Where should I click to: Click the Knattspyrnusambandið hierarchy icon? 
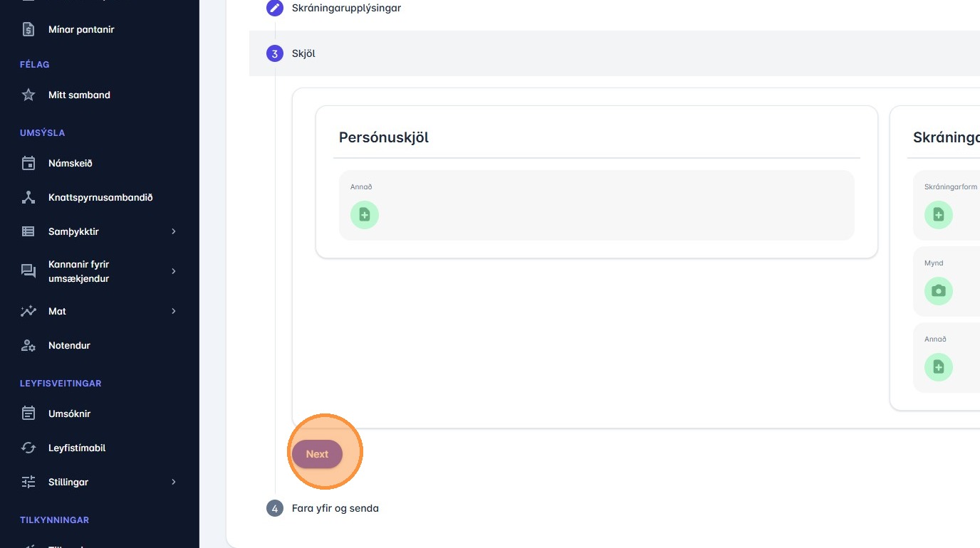(x=28, y=197)
